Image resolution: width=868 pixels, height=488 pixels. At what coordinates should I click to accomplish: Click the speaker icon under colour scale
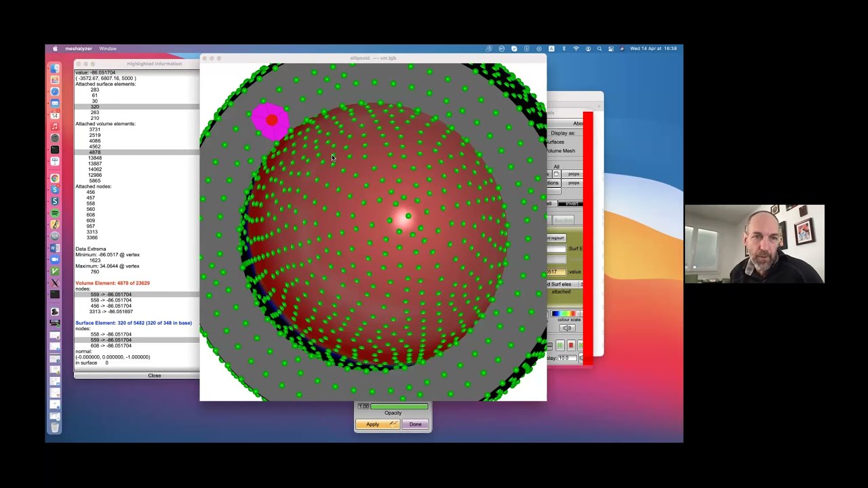(x=567, y=328)
